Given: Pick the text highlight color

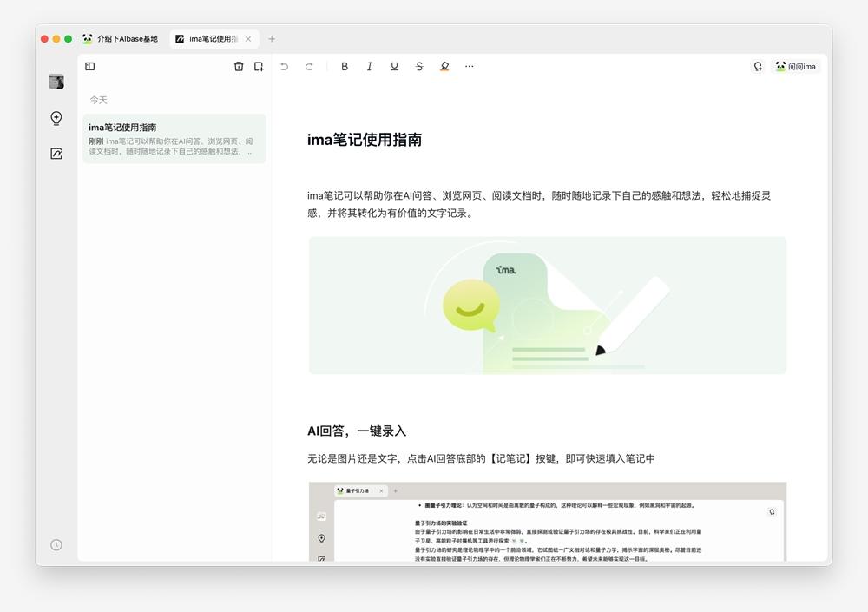Looking at the screenshot, I should tap(444, 66).
